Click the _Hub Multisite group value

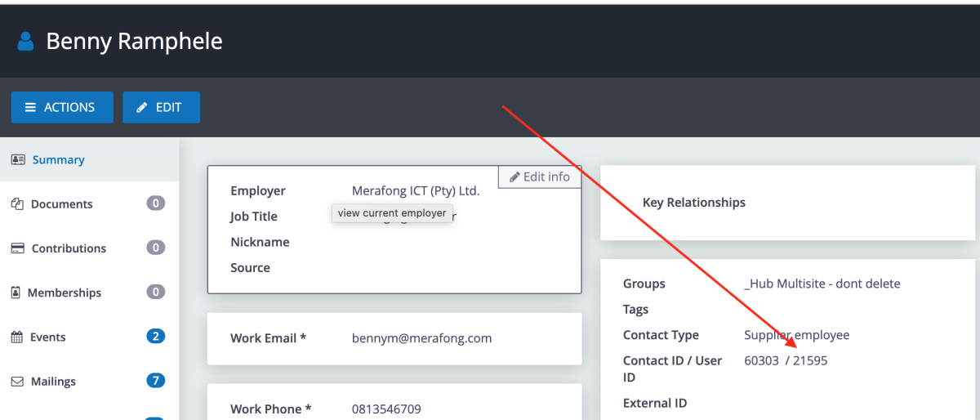(822, 284)
